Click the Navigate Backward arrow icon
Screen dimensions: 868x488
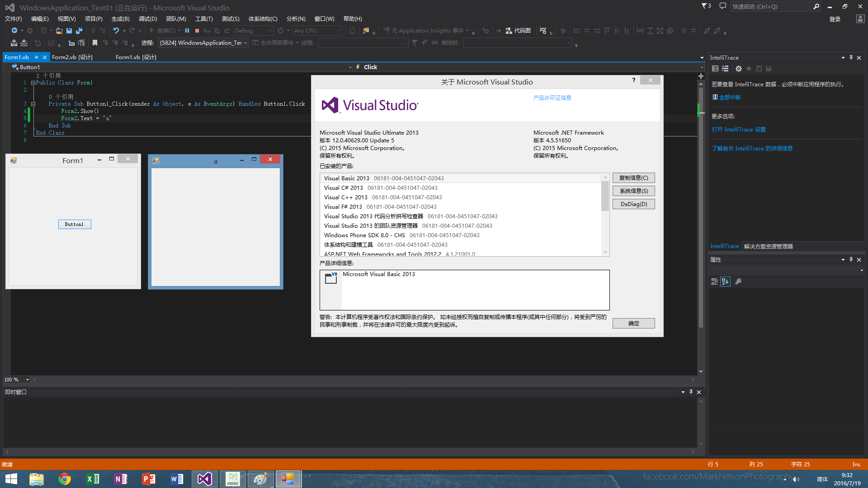pyautogui.click(x=14, y=31)
